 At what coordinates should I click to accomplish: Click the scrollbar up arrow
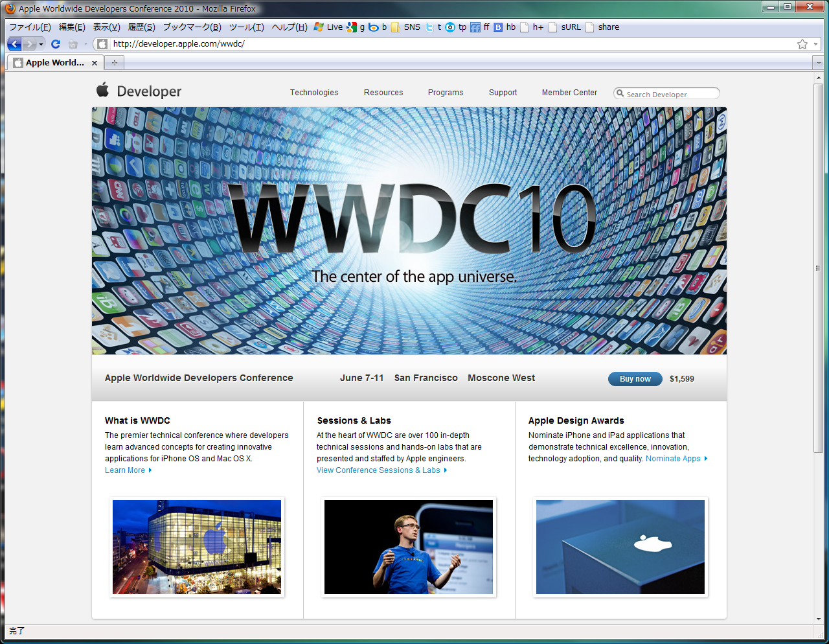(818, 77)
